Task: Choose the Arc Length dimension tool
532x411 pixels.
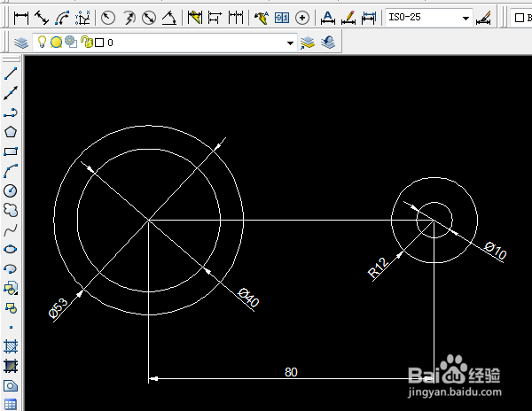Action: coord(62,18)
